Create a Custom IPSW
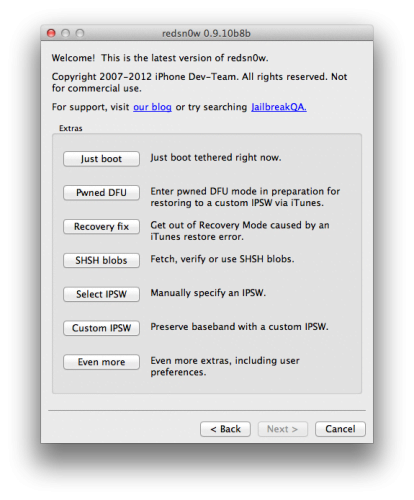 [x=101, y=328]
